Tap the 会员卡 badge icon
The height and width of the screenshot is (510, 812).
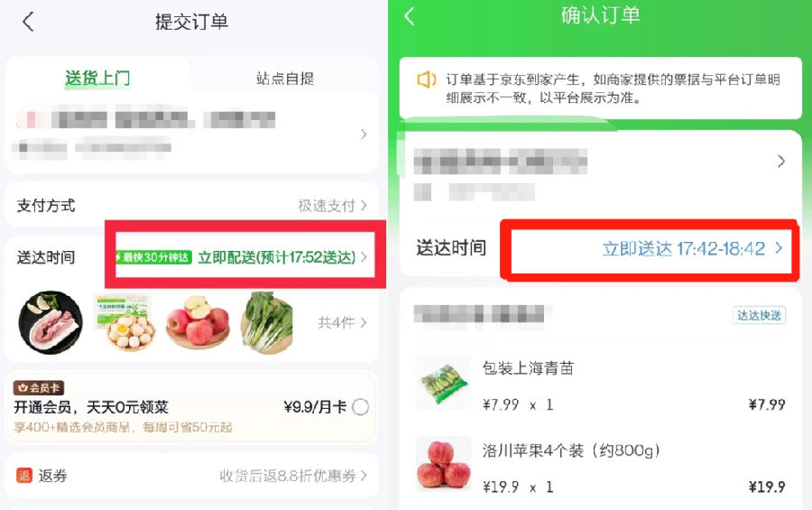pos(39,387)
